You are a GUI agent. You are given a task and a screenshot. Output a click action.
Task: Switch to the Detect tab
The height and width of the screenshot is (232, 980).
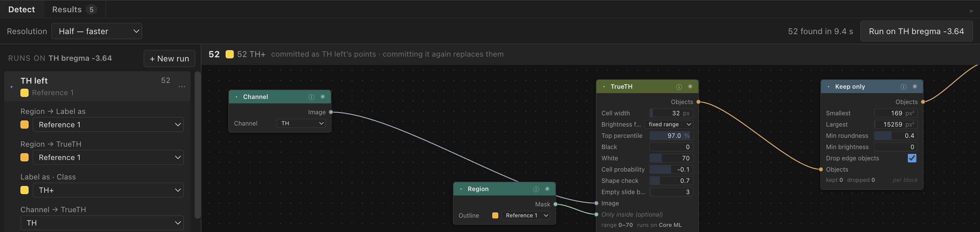[x=22, y=9]
